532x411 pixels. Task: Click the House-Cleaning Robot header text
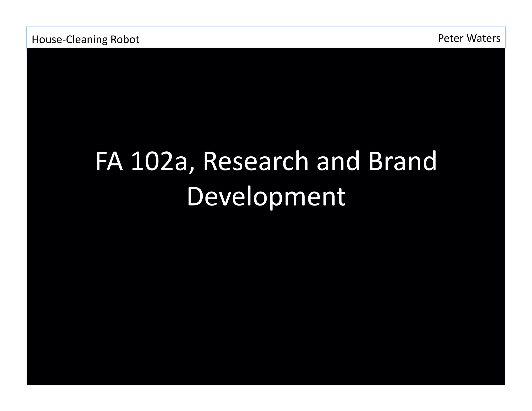pos(85,39)
